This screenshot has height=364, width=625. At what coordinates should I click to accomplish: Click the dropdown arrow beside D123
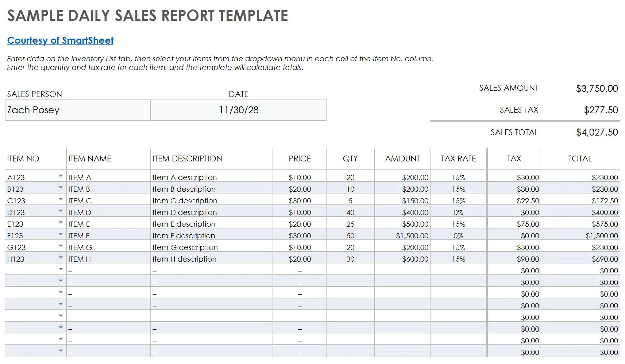(x=61, y=211)
